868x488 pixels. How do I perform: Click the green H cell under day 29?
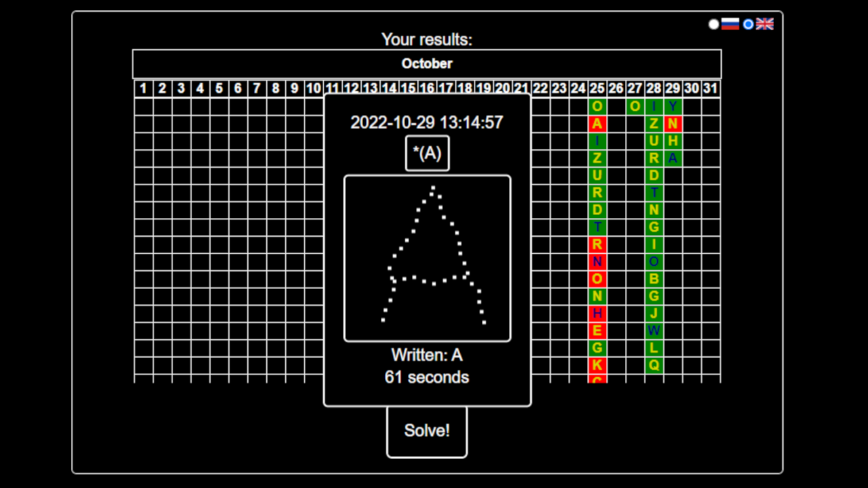click(x=673, y=142)
